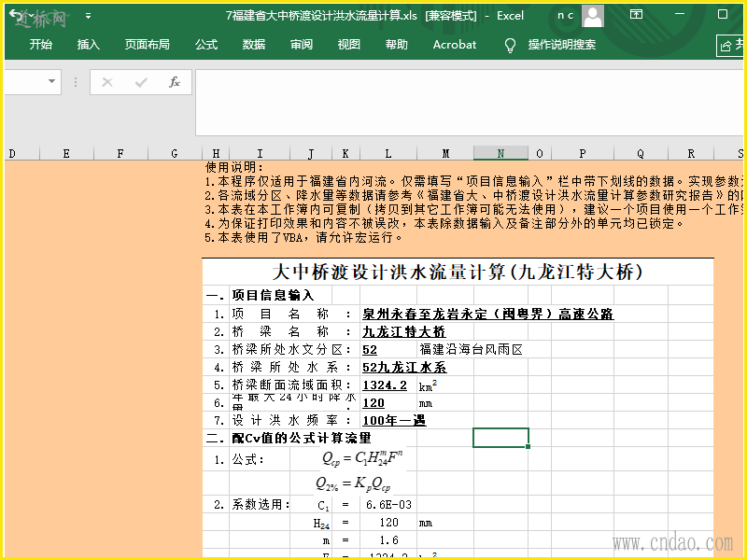Select column header P
The image size is (747, 560).
pyautogui.click(x=583, y=153)
